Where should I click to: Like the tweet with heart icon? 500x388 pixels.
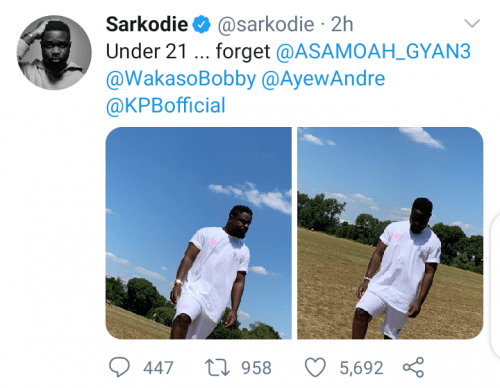point(315,367)
